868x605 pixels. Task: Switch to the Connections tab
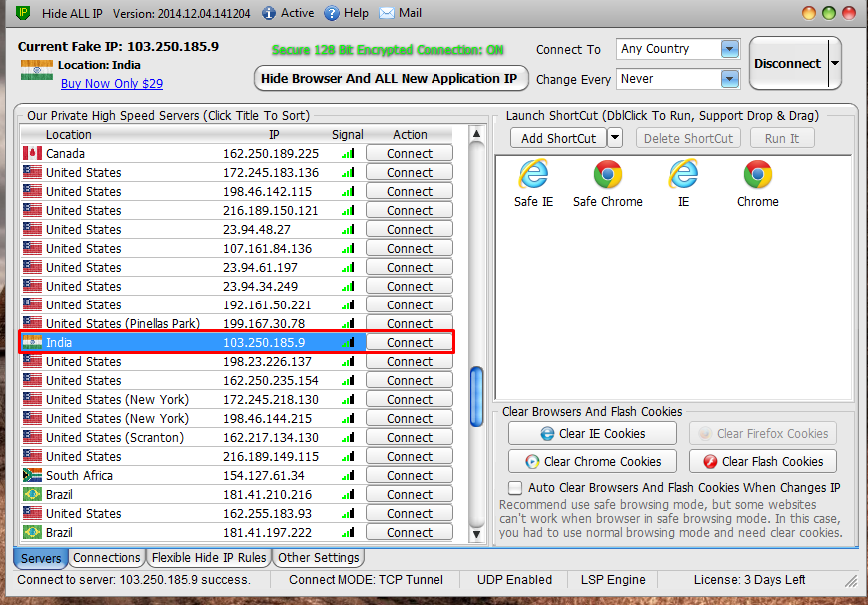(x=106, y=557)
